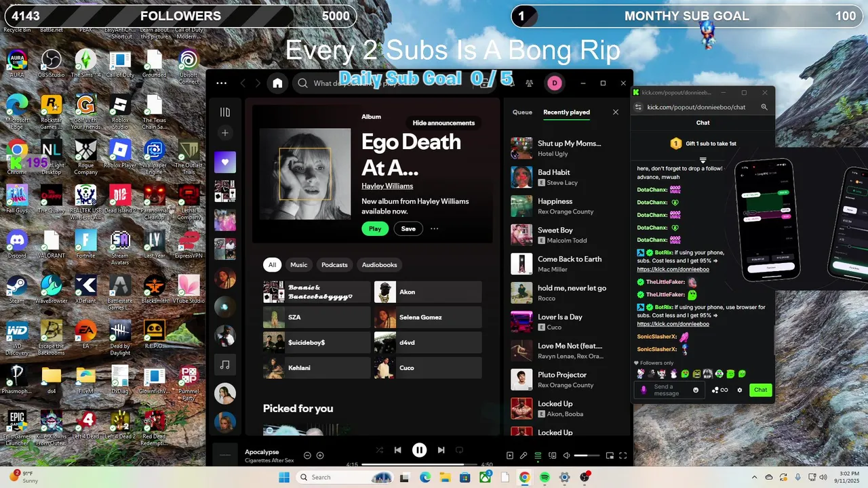The height and width of the screenshot is (488, 868).
Task: Toggle lyrics microphone icon
Action: click(x=524, y=455)
